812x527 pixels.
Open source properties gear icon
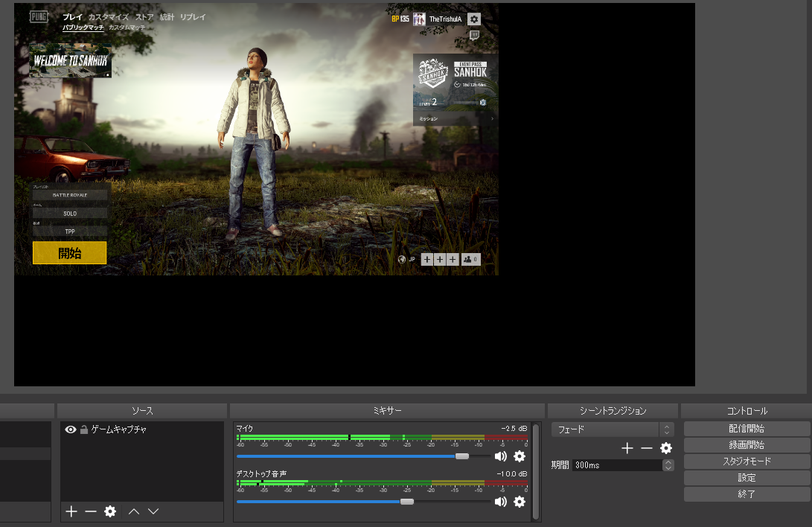pos(110,511)
